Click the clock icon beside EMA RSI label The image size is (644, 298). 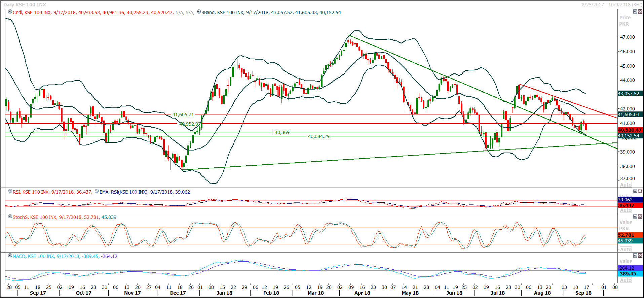pyautogui.click(x=97, y=191)
